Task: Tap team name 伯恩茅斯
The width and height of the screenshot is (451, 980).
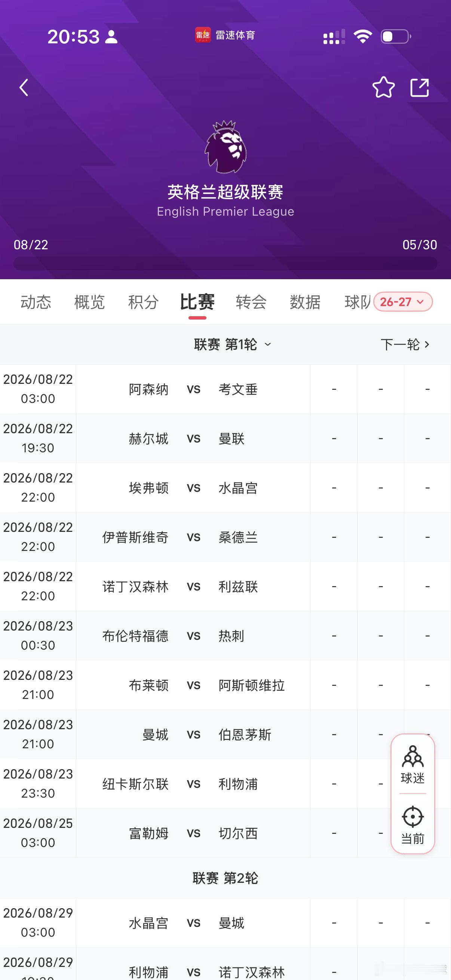Action: (x=245, y=734)
